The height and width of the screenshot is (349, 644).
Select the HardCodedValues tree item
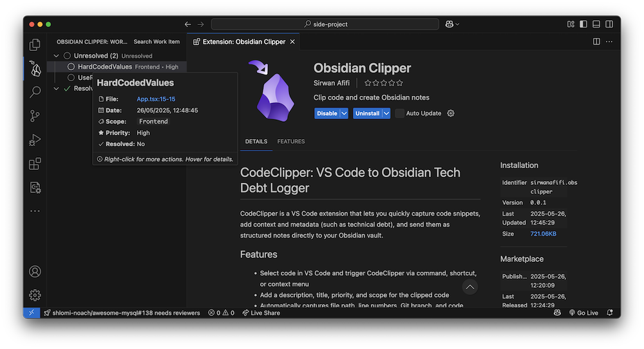117,66
